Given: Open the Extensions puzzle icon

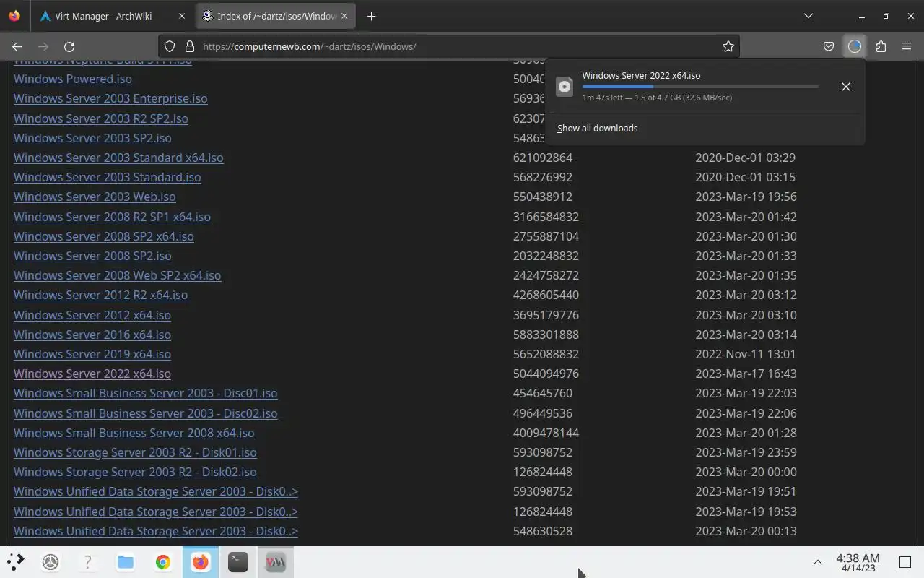Looking at the screenshot, I should pos(881,46).
